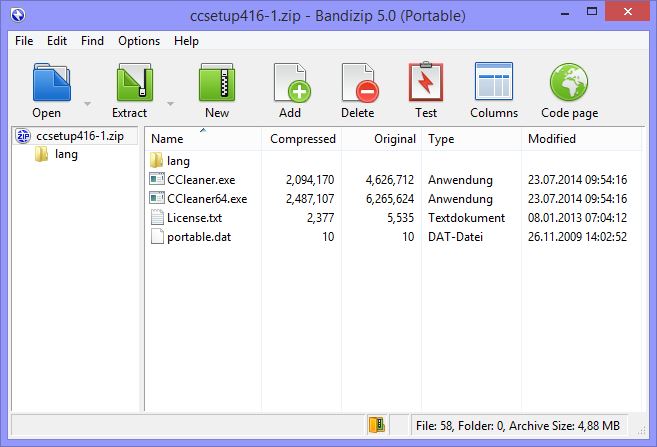Run the archive Test tool
The width and height of the screenshot is (657, 447).
coord(426,82)
